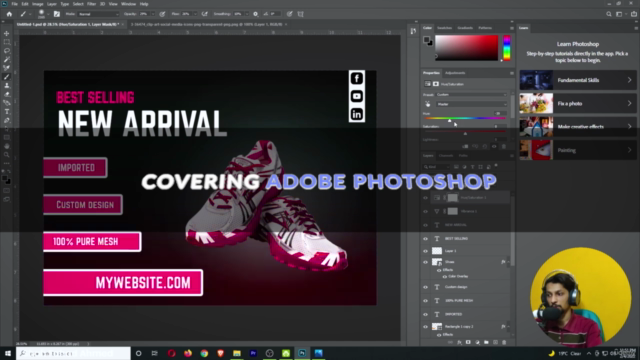The width and height of the screenshot is (640, 360).
Task: Open the Image menu
Action: [38, 4]
